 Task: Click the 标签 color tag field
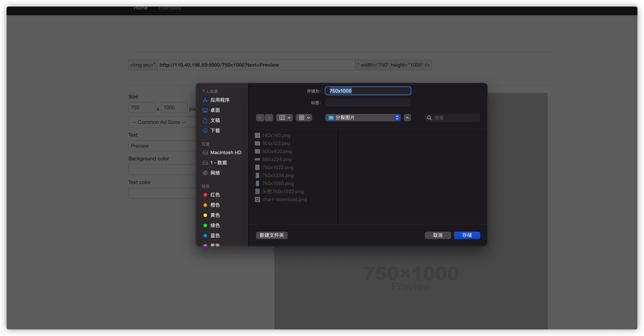367,102
